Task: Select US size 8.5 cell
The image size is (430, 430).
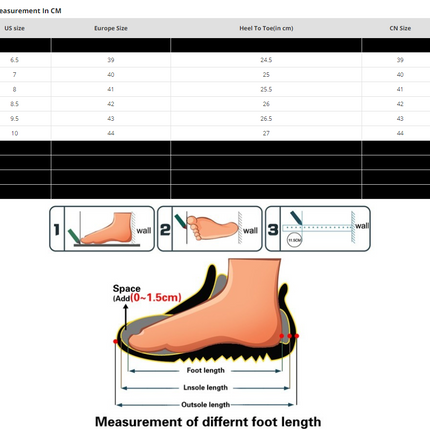Action: [x=14, y=104]
